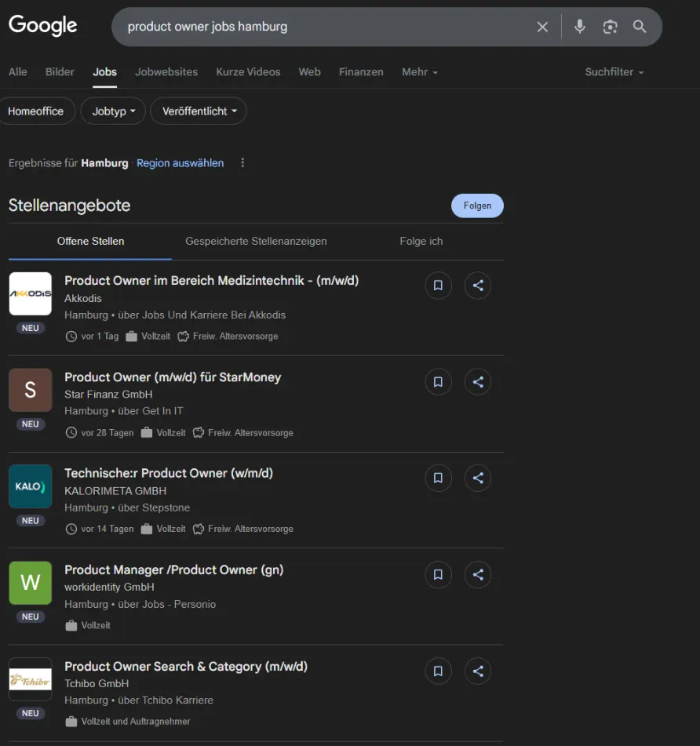
Task: Open the Gespeicherte Stellenanzeigen tab
Action: click(256, 241)
